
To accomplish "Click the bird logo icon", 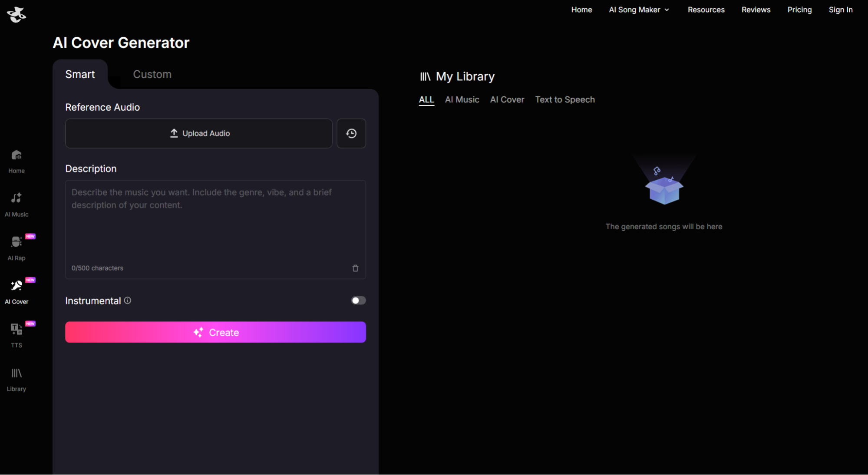I will [x=17, y=14].
